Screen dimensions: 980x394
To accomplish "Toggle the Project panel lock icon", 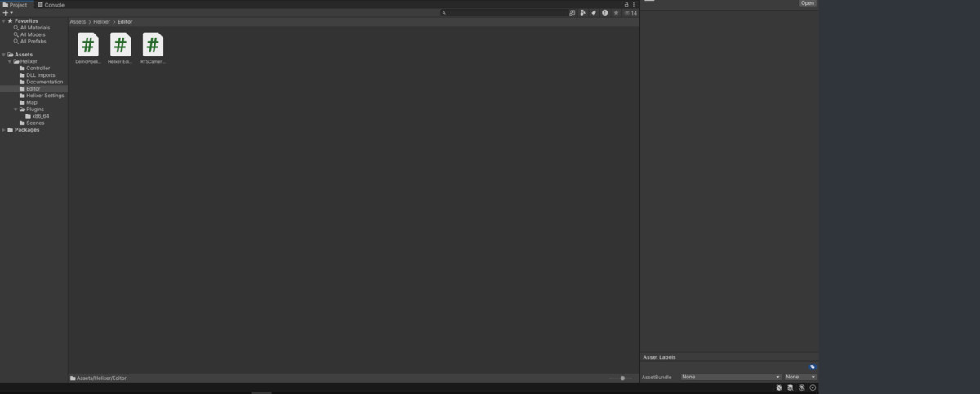I will (626, 4).
